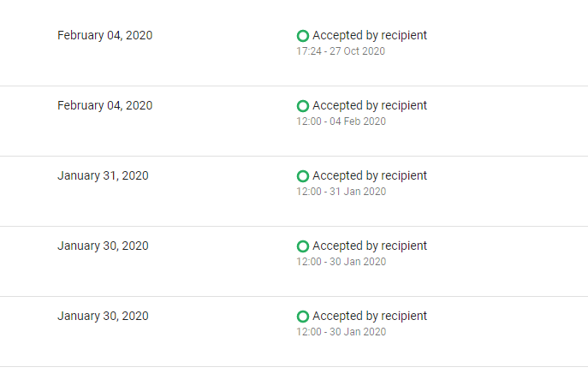Click green status circle beside 17:24 - 27 Oct 2020
The width and height of the screenshot is (588, 391).
(x=303, y=36)
